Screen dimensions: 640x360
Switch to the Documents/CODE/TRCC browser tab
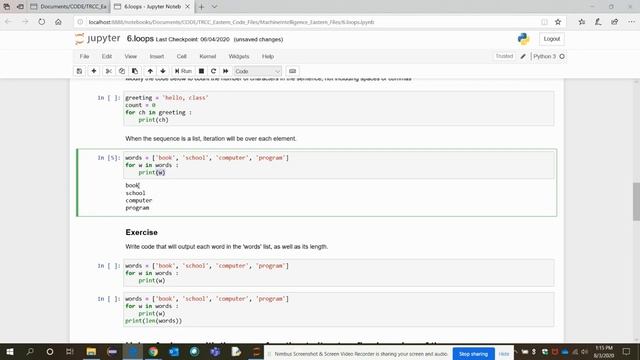pyautogui.click(x=69, y=7)
